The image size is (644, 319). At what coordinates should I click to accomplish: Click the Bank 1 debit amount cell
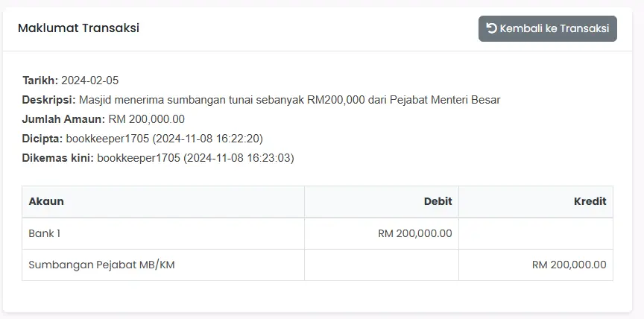[382, 233]
